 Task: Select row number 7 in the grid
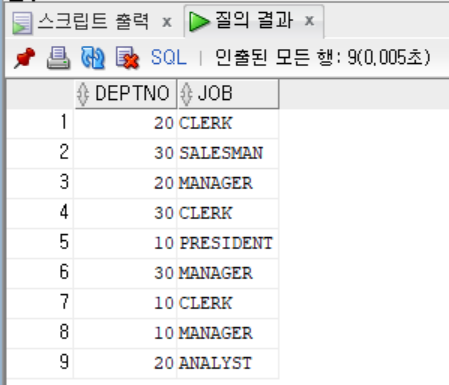40,303
